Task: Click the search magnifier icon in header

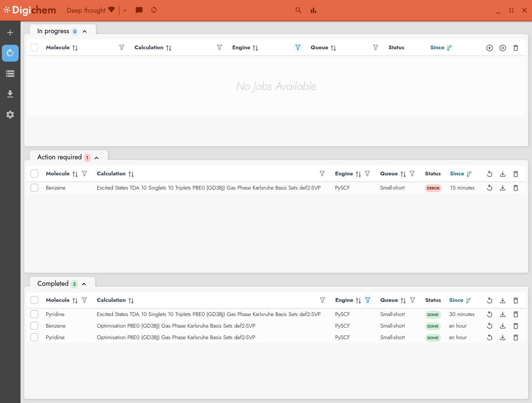Action: 298,10
